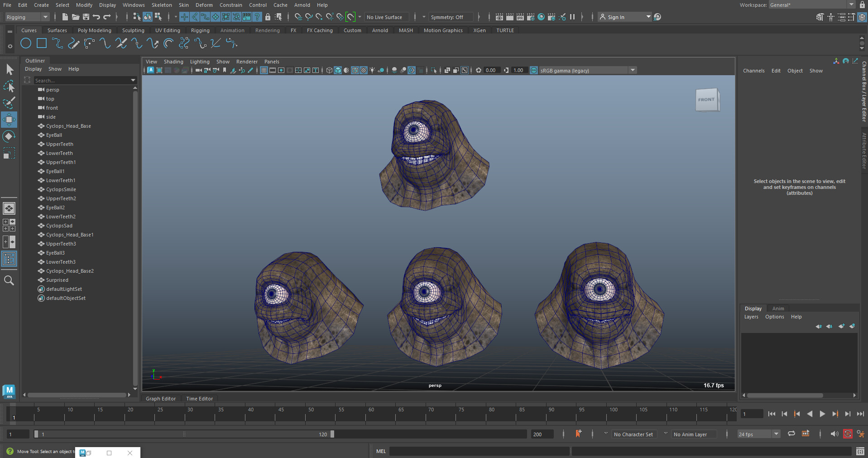Open the animation preferences gear icon
868x458 pixels.
[860, 434]
